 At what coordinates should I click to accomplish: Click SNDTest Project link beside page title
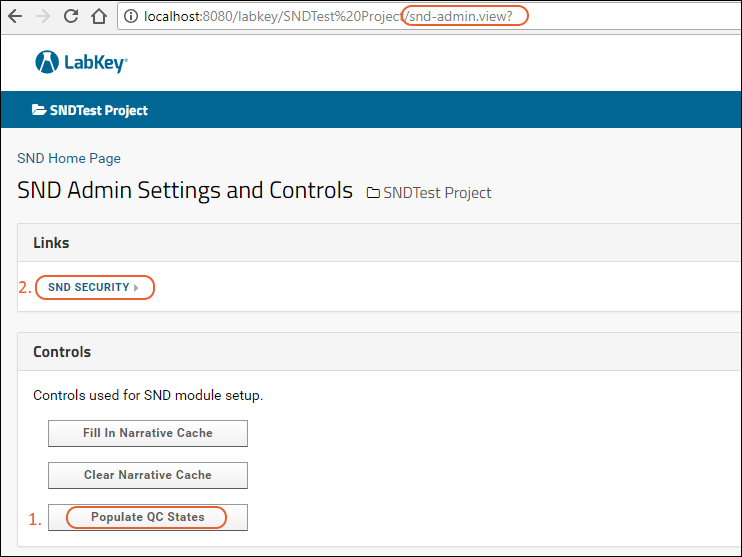coord(437,193)
